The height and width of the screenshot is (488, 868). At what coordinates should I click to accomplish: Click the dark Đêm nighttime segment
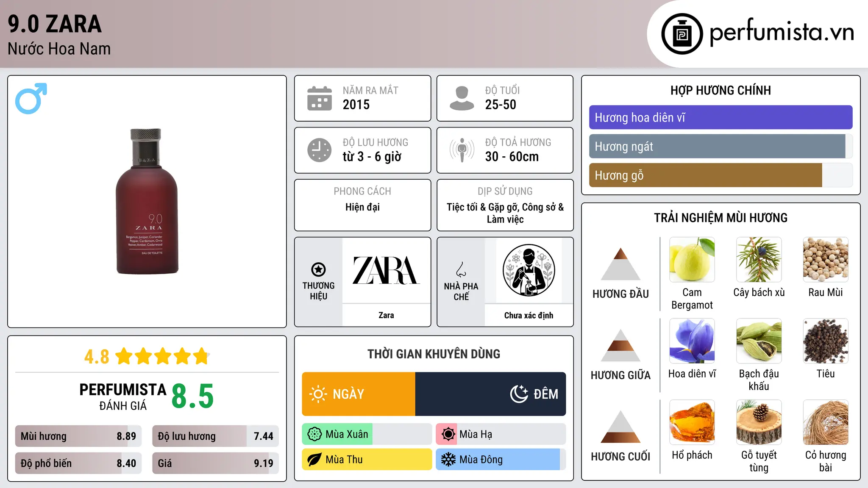490,394
